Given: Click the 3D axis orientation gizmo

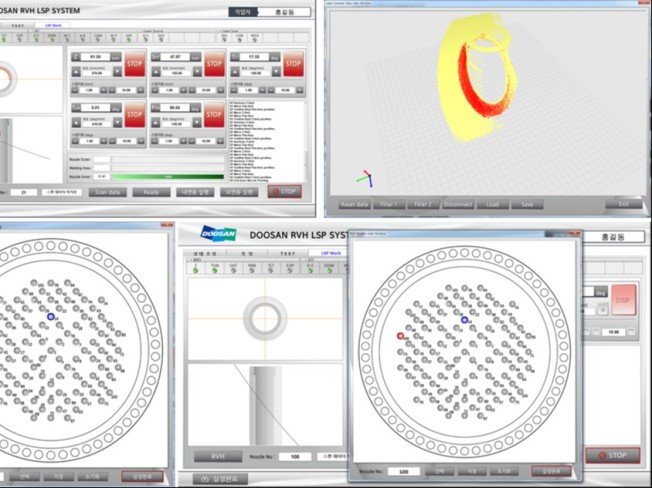Looking at the screenshot, I should point(369,179).
